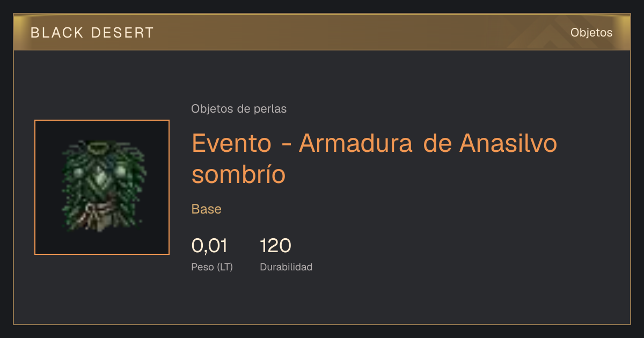
Task: Click the word Evento in the title
Action: (x=232, y=143)
